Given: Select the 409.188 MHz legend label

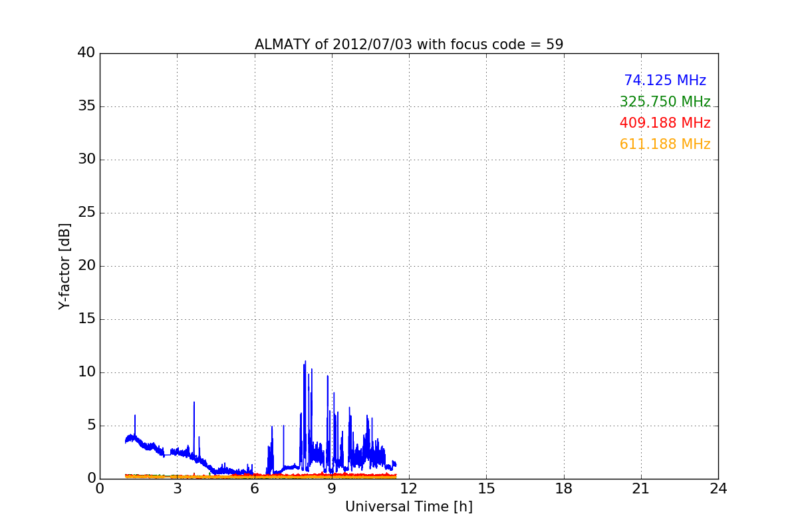Looking at the screenshot, I should (665, 123).
